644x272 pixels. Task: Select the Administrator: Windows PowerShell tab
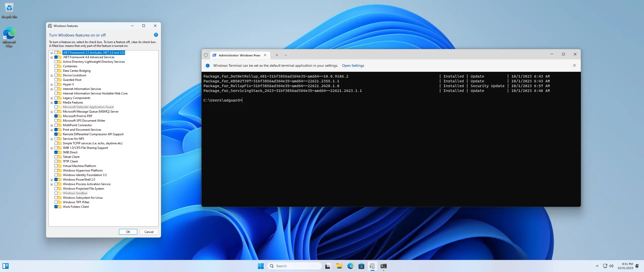point(239,55)
